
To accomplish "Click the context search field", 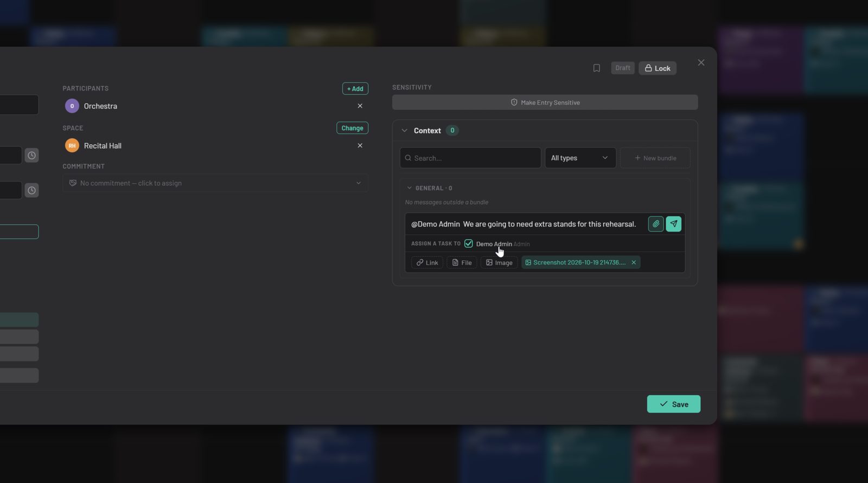I will pos(470,158).
